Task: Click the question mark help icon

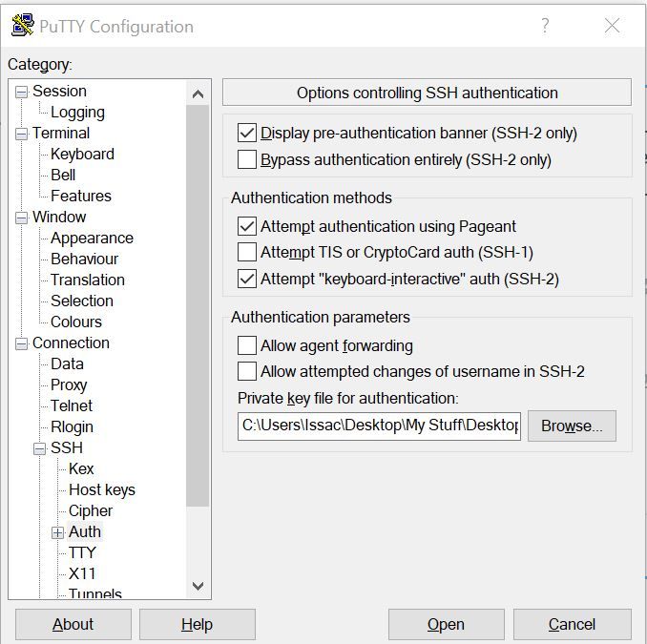Action: (x=545, y=26)
